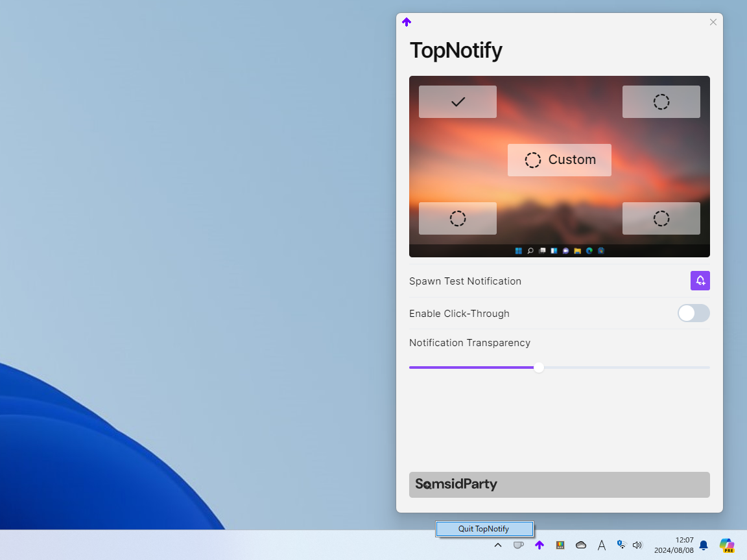Click the coffee cup tray icon
The image size is (747, 560).
click(x=518, y=544)
